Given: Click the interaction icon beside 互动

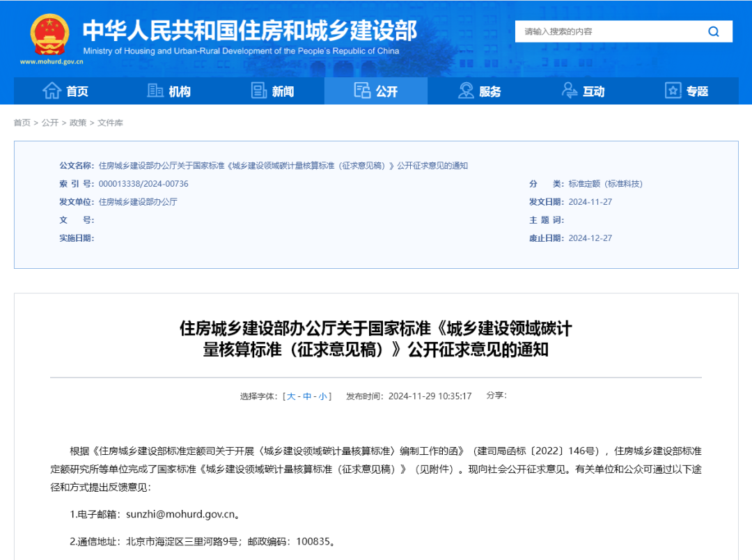Looking at the screenshot, I should click(568, 91).
